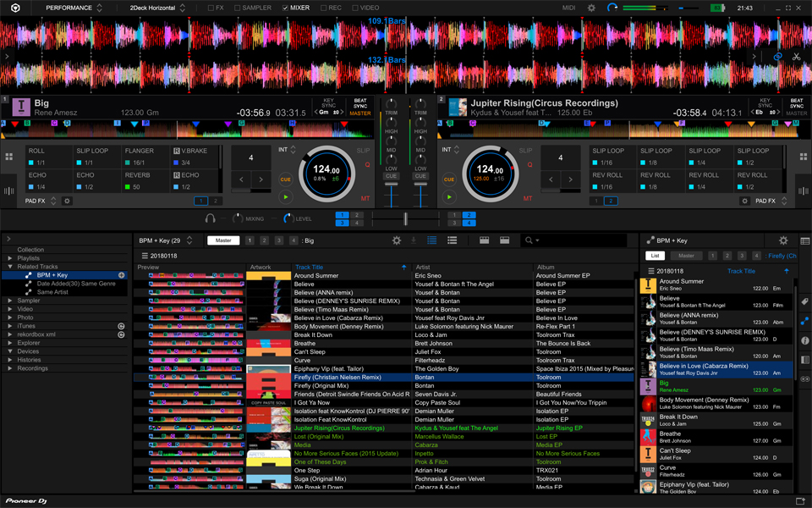The height and width of the screenshot is (508, 812).
Task: Expand the Playlists tree item
Action: click(x=10, y=258)
